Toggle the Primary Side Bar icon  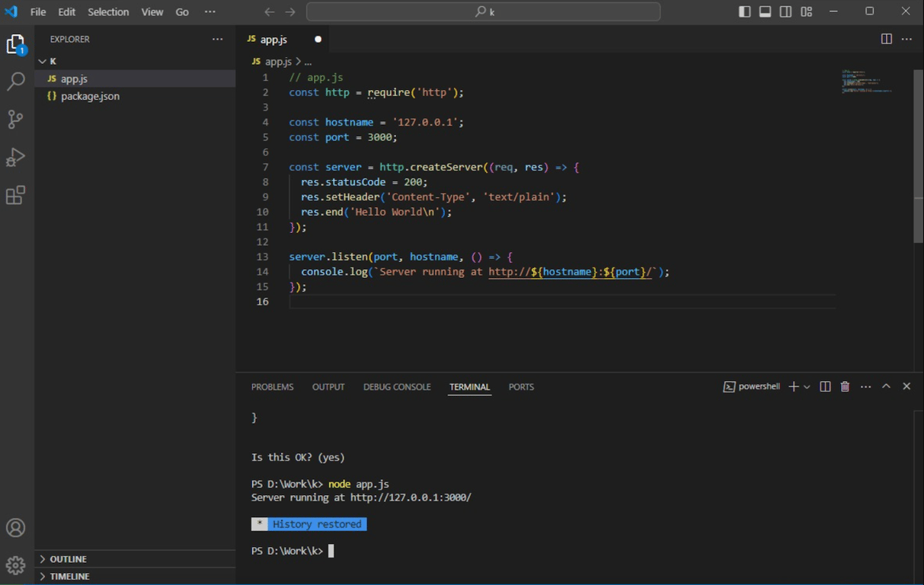pyautogui.click(x=744, y=11)
